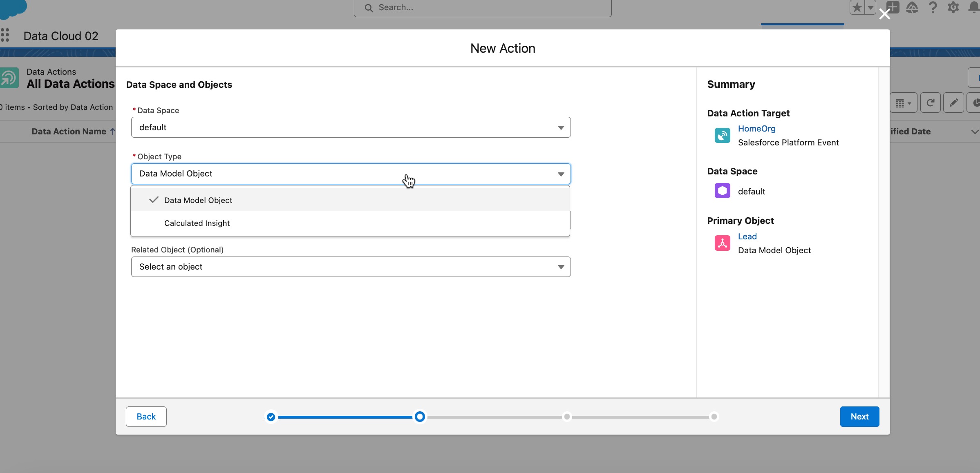Go back with the Back button

click(x=146, y=417)
